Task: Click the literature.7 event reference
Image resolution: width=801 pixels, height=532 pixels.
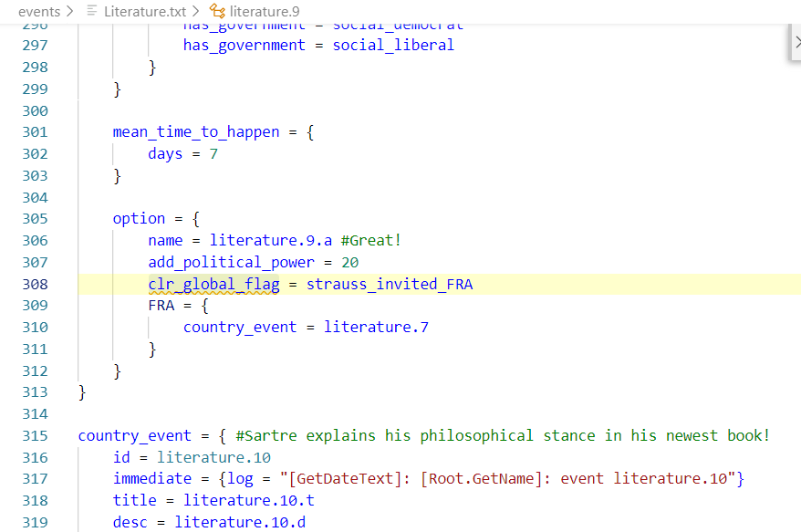Action: coord(377,327)
